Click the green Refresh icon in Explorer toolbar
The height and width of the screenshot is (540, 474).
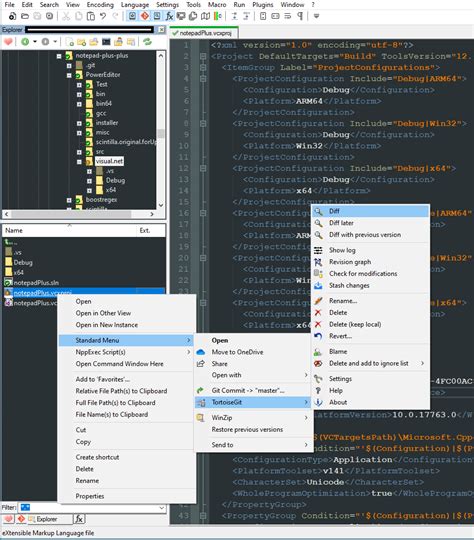(147, 42)
